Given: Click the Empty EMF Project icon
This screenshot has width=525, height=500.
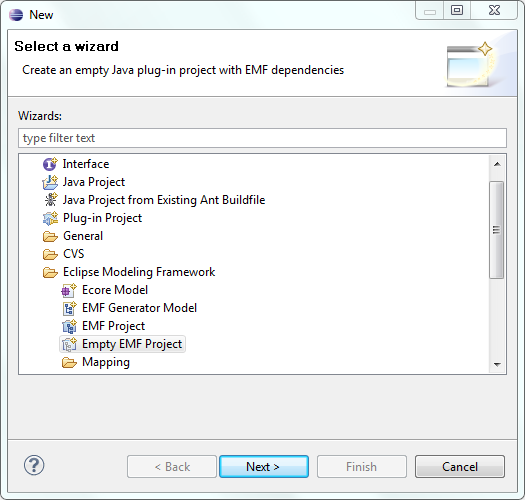Looking at the screenshot, I should click(69, 344).
